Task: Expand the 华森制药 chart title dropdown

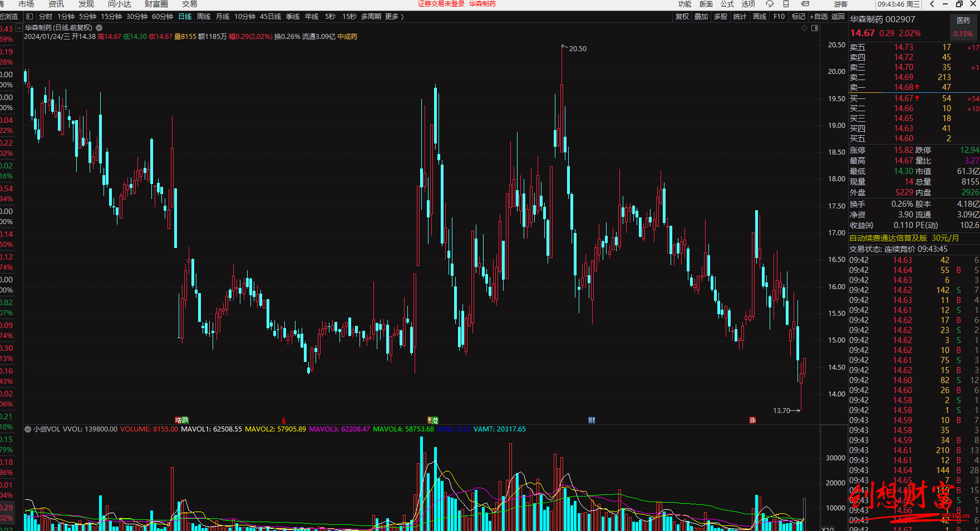Action: coord(99,27)
